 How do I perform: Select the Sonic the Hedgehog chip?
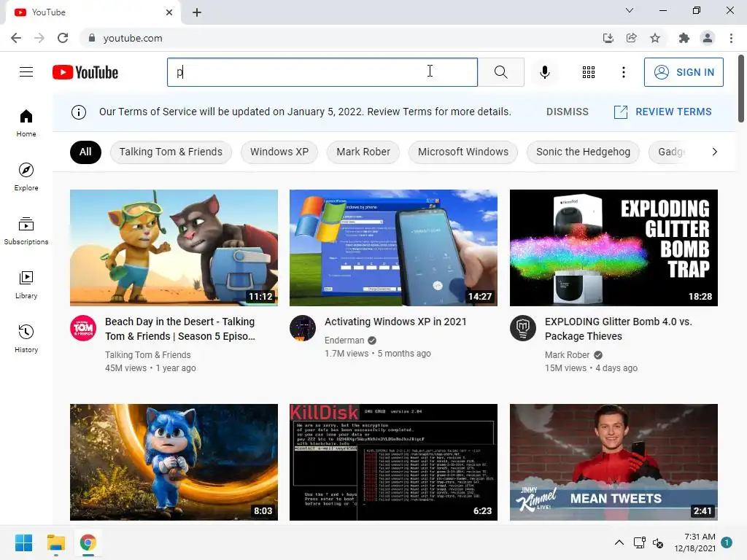583,152
